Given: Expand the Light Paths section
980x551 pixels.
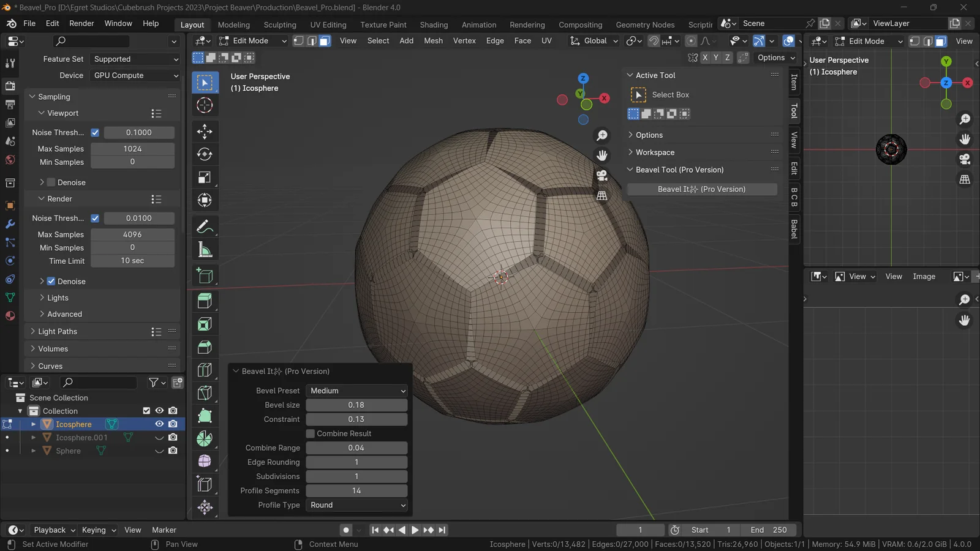Looking at the screenshot, I should pos(55,331).
